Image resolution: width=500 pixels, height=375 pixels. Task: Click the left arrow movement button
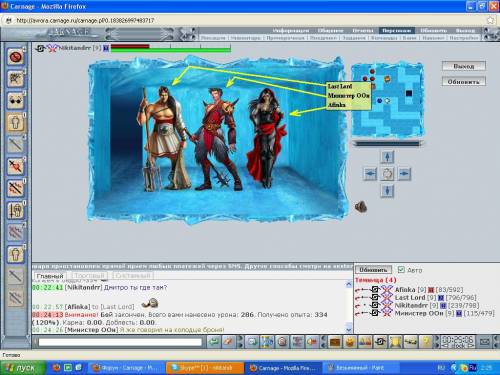[370, 174]
